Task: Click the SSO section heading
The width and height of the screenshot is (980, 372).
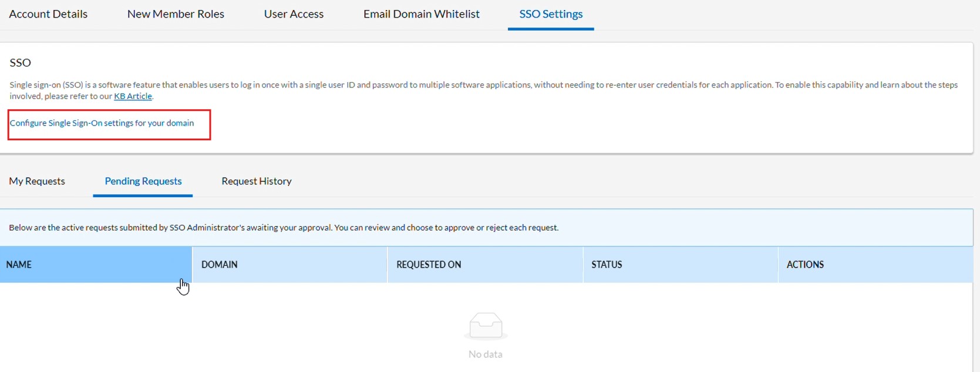Action: point(21,63)
